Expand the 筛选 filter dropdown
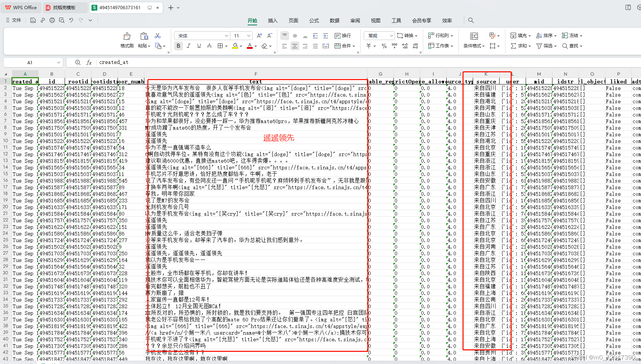This screenshot has height=364, width=641. coord(555,46)
